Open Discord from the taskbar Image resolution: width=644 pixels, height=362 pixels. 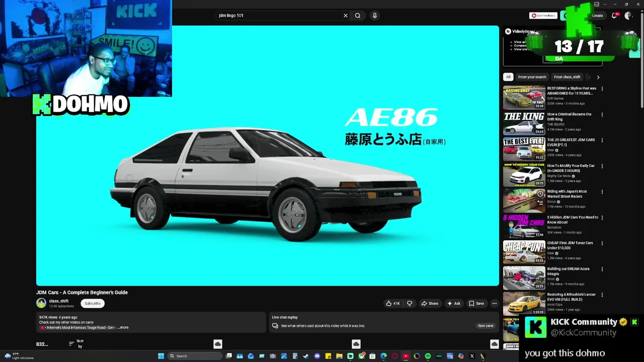pyautogui.click(x=317, y=356)
